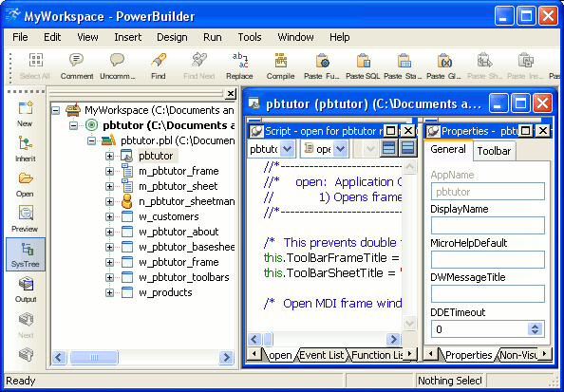Select w_pbtutor_frame window in tree
Screen dimensions: 564x392
coord(179,262)
